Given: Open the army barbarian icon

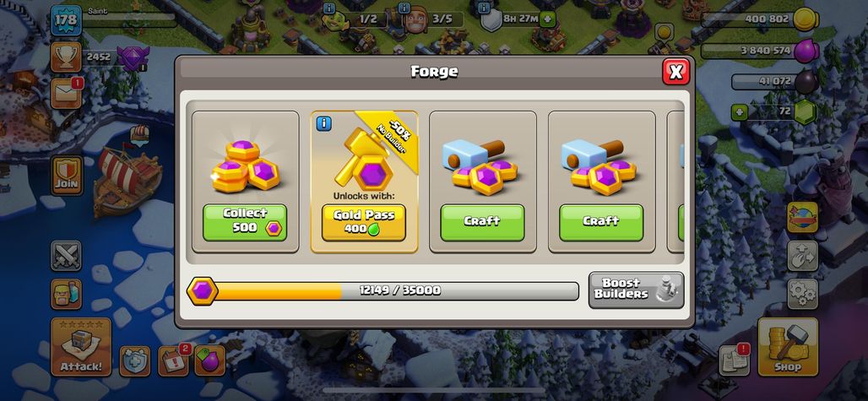Looking at the screenshot, I should click(67, 294).
